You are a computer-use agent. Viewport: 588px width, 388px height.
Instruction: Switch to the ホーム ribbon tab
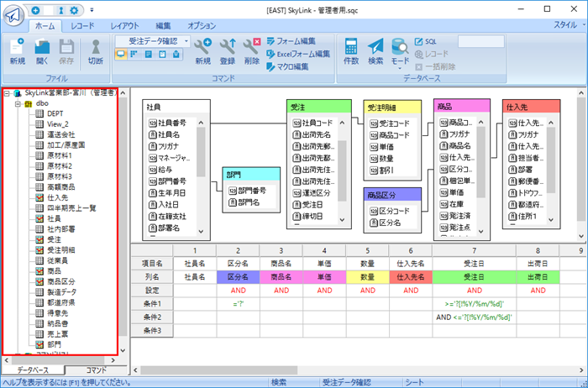pos(45,26)
